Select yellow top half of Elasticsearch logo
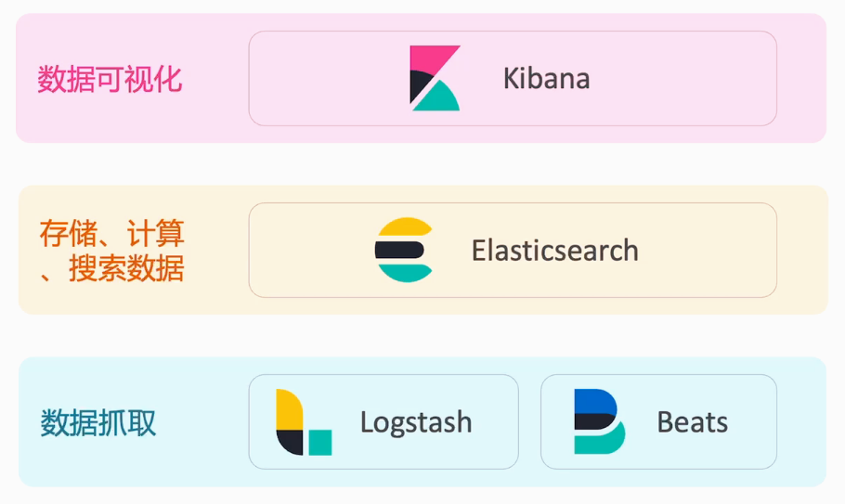The image size is (845, 504). click(406, 227)
